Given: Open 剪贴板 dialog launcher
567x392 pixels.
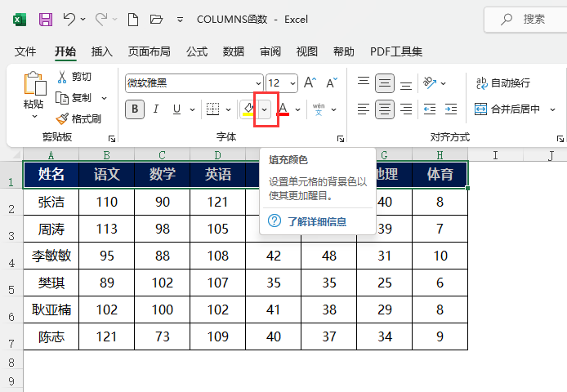Looking at the screenshot, I should [x=112, y=139].
